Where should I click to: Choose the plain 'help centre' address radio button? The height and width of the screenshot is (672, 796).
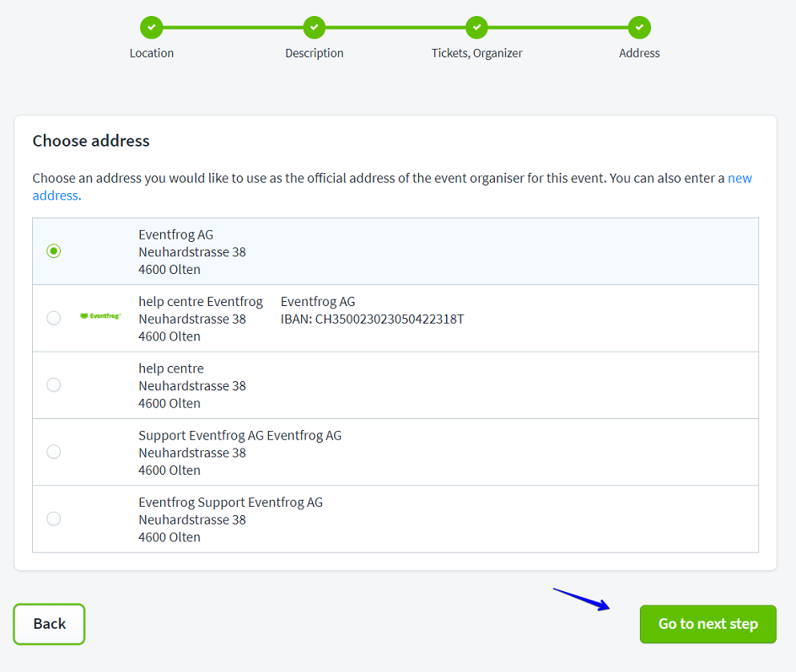click(54, 384)
